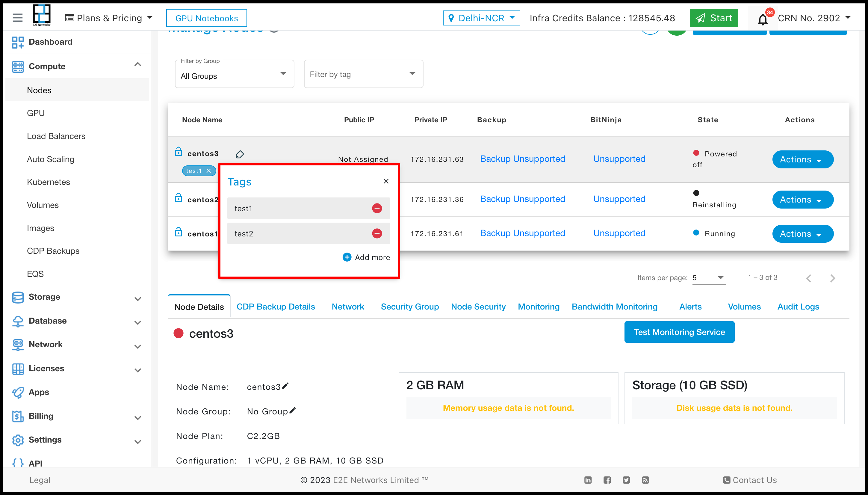The height and width of the screenshot is (495, 868).
Task: Click Unsupported BitNinja link for centos1
Action: point(619,233)
